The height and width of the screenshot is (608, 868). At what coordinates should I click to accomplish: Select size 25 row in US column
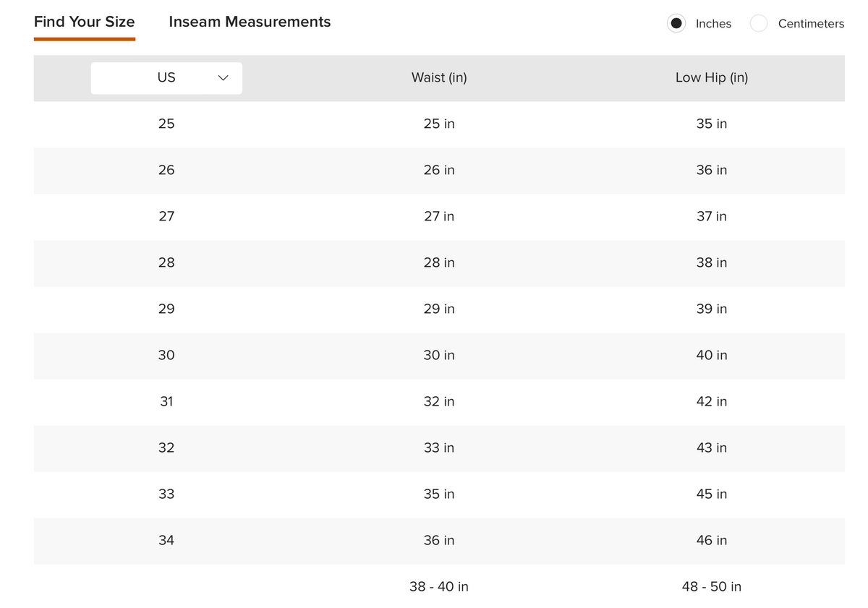click(x=166, y=124)
